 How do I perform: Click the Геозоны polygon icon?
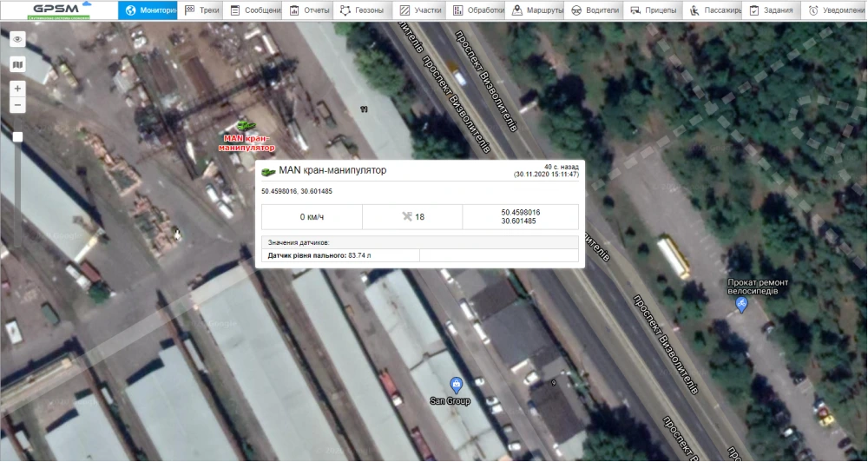346,11
